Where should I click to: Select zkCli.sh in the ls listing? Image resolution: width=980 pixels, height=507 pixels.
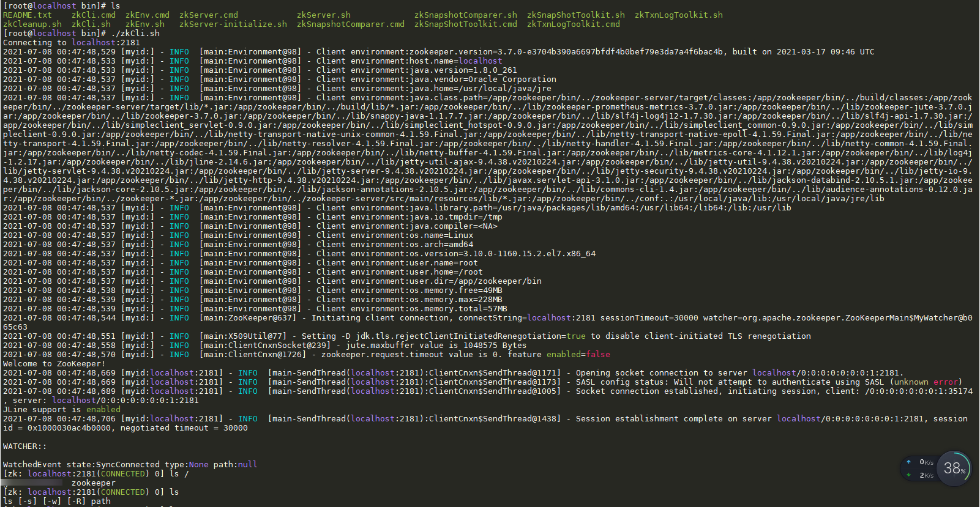pos(91,24)
